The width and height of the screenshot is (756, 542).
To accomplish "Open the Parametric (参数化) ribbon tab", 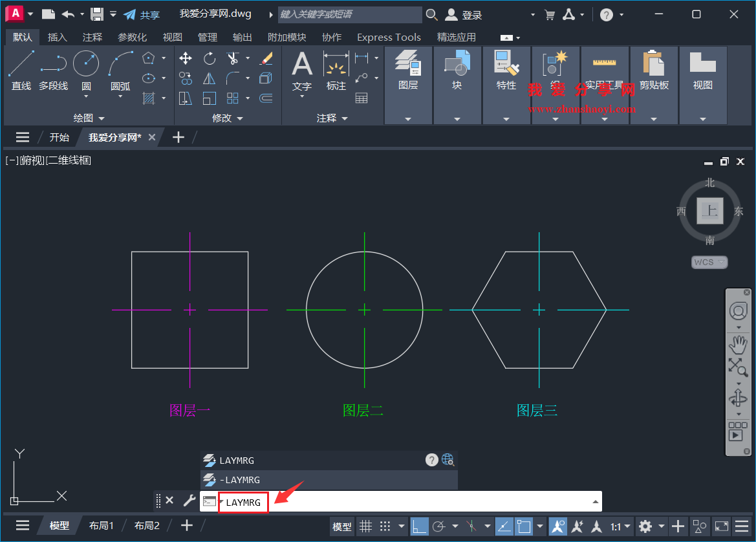I will click(x=132, y=37).
